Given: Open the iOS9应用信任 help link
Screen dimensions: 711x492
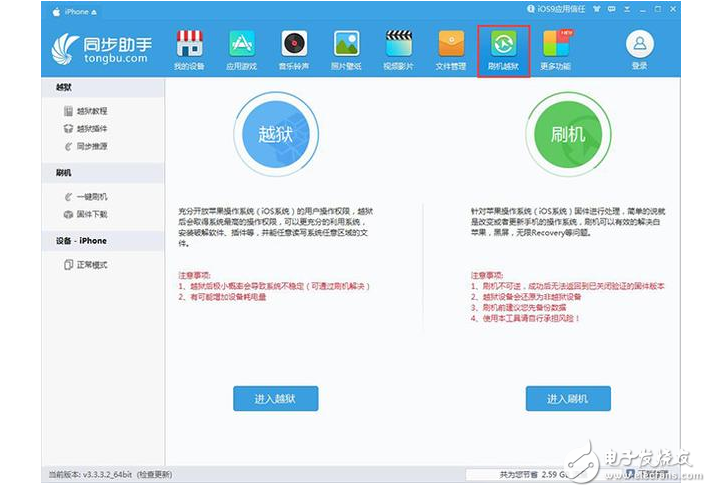Looking at the screenshot, I should [x=556, y=9].
